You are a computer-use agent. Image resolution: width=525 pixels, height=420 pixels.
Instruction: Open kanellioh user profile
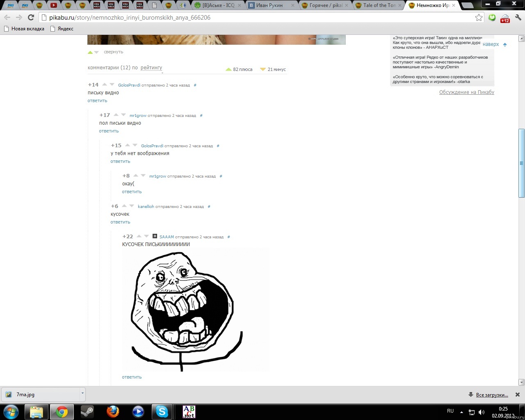click(x=146, y=207)
